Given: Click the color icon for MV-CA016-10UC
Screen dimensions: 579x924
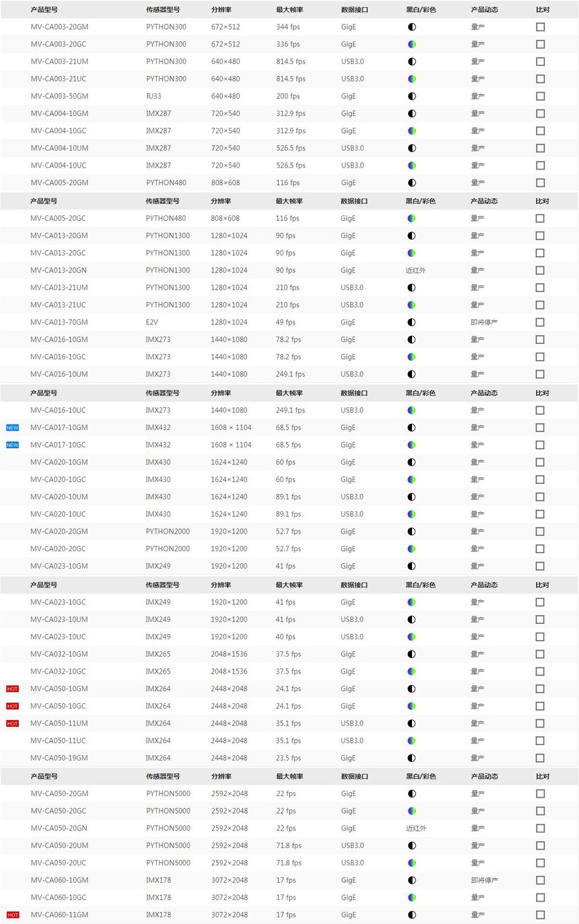Looking at the screenshot, I should (411, 410).
